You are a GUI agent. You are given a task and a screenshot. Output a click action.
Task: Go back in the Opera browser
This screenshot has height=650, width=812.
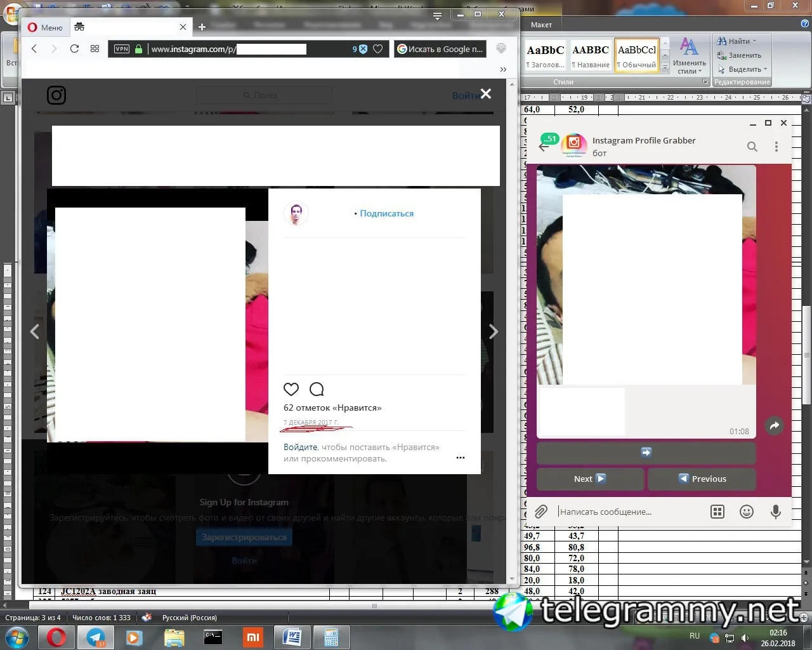click(34, 49)
